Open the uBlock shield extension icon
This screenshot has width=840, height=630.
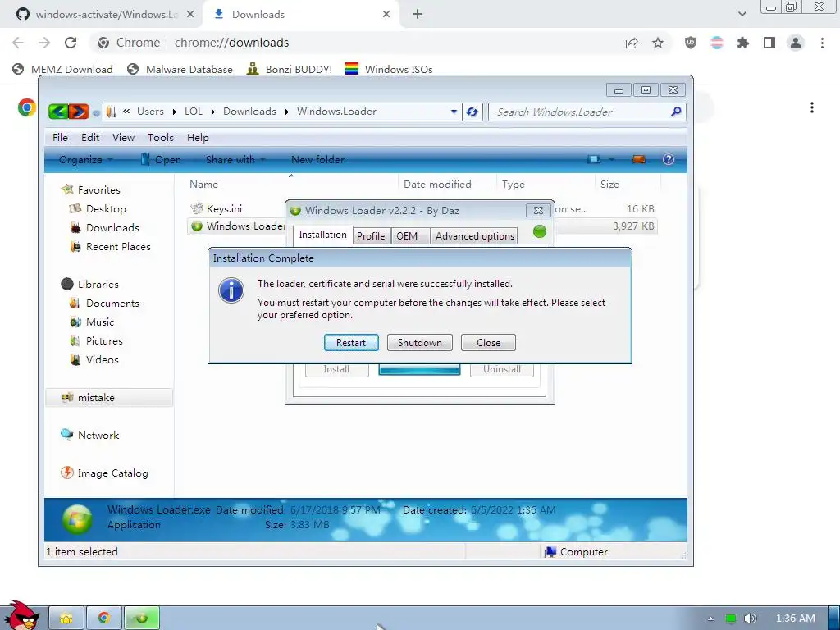click(691, 43)
